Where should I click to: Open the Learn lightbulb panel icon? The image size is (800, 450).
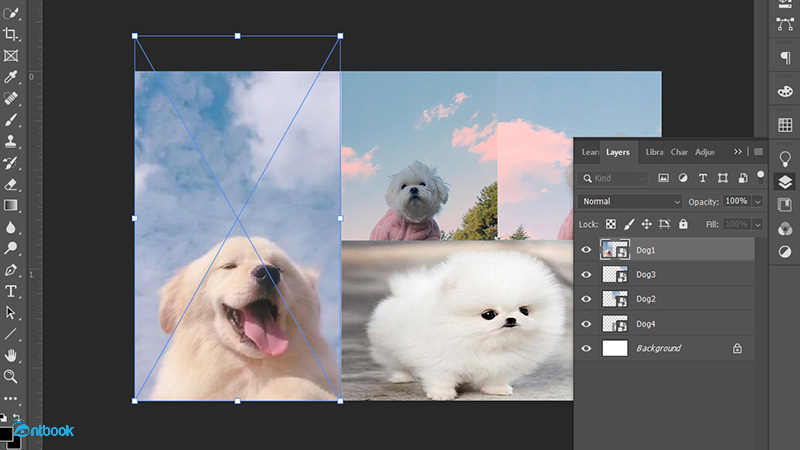pos(785,159)
